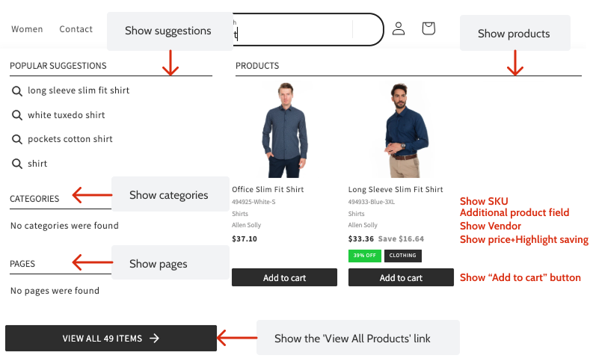Image resolution: width=590 pixels, height=364 pixels.
Task: Open the Women menu item
Action: click(27, 29)
